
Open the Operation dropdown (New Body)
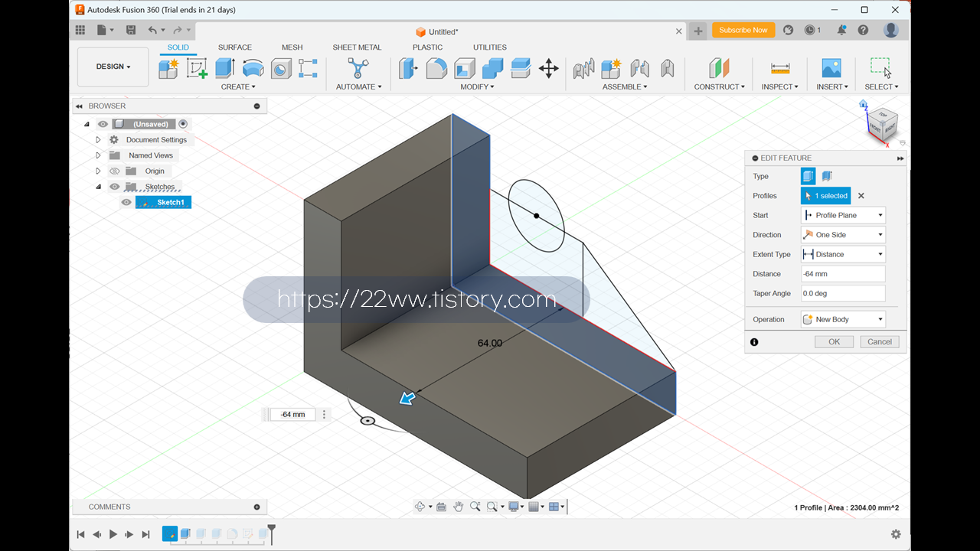843,319
